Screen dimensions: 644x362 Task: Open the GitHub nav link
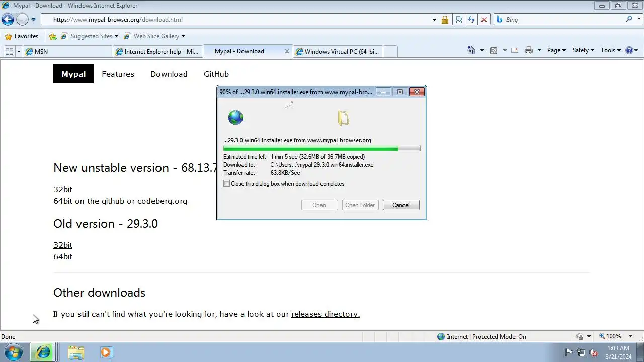coord(216,74)
